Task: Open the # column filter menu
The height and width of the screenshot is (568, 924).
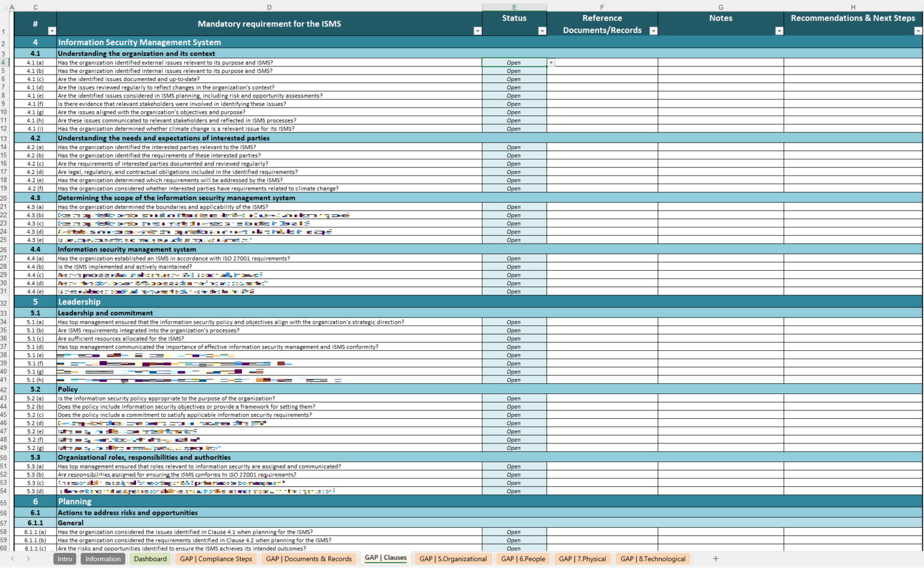Action: 52,31
